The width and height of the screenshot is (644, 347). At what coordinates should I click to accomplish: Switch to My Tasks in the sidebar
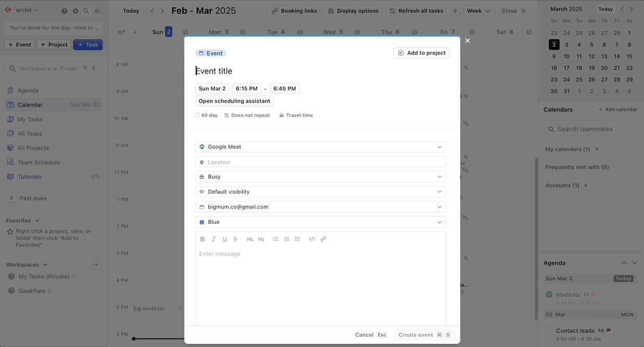tap(29, 119)
